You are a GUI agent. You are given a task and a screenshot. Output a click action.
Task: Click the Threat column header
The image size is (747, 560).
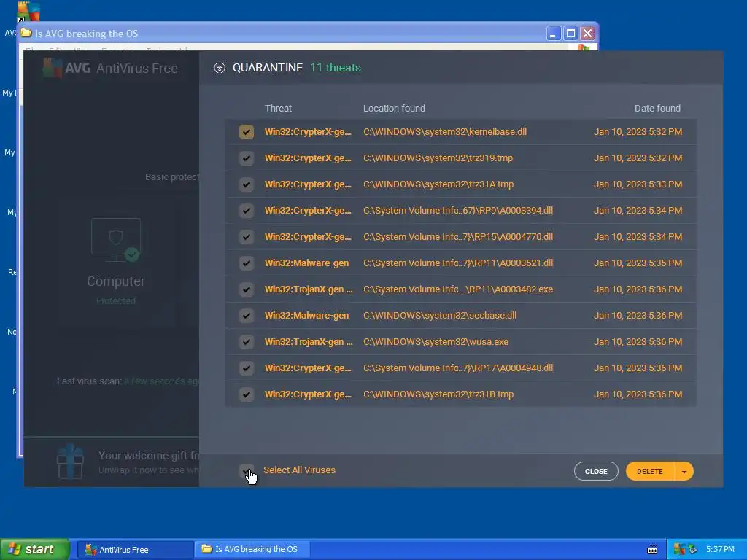pos(278,108)
